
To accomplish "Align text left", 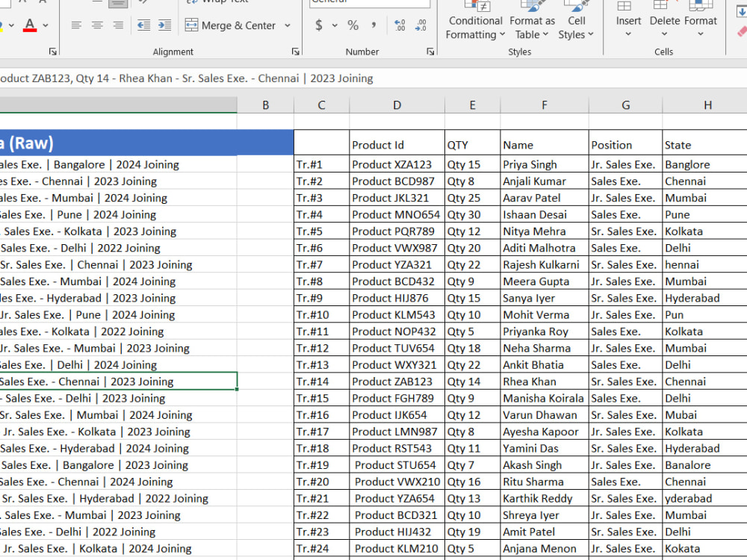I will pos(76,25).
